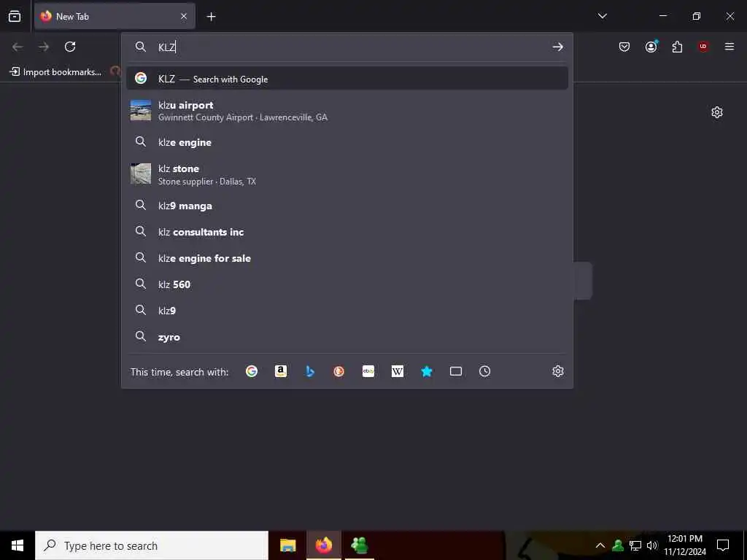Open search settings gear in dropdown
The width and height of the screenshot is (747, 560).
[x=558, y=371]
